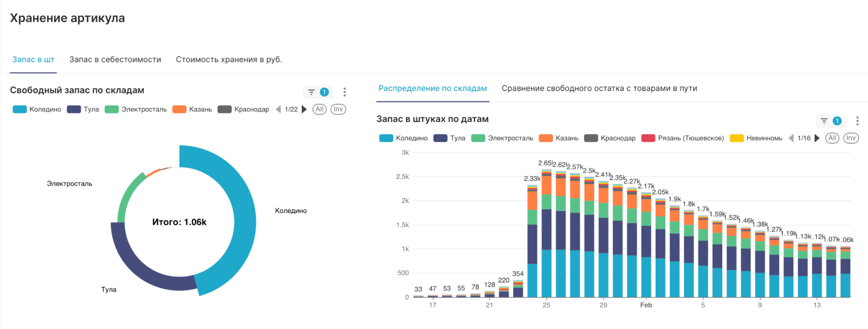Hide Рязань (Тюшевское) series in bar chart
The height and width of the screenshot is (329, 868).
pyautogui.click(x=683, y=138)
